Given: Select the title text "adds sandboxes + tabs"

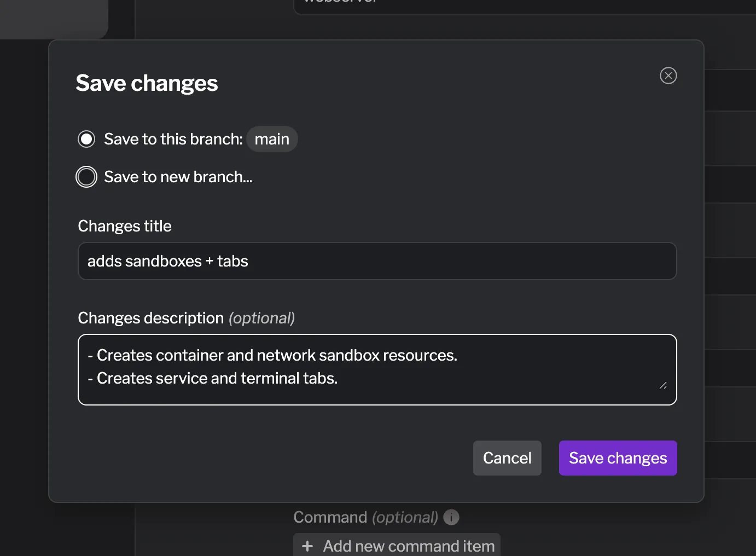Looking at the screenshot, I should (x=168, y=261).
